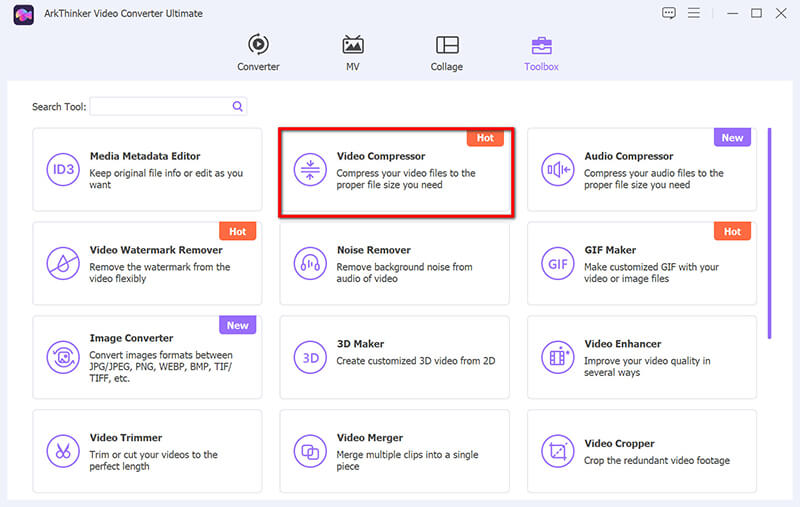Click the search magnifier icon

point(237,106)
